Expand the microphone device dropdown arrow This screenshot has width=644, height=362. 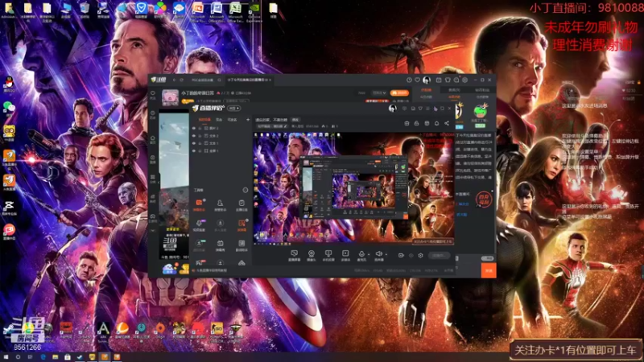coord(369,254)
